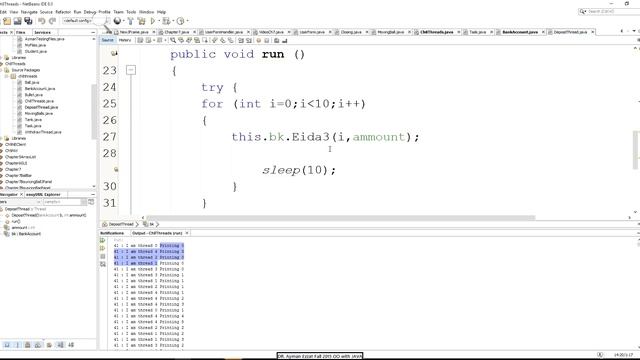
Task: Switch to the BankAccount.java editor tab
Action: [520, 32]
